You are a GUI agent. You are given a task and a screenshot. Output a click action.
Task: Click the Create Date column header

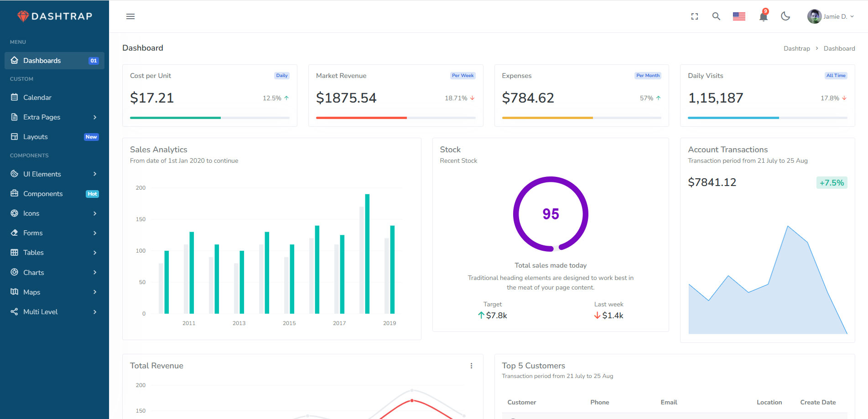click(818, 402)
